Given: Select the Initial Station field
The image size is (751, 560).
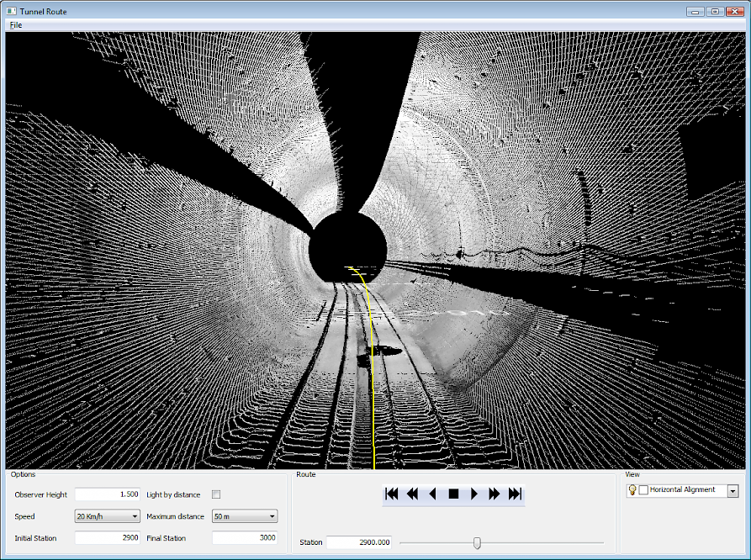Looking at the screenshot, I should tap(108, 538).
